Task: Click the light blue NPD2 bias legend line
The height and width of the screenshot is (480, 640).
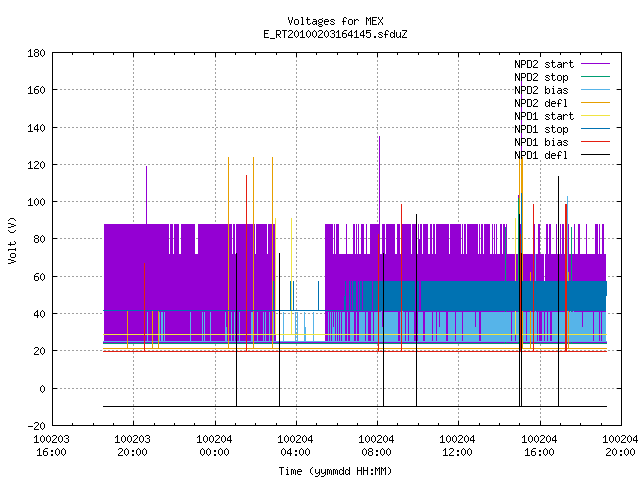Action: click(x=595, y=89)
